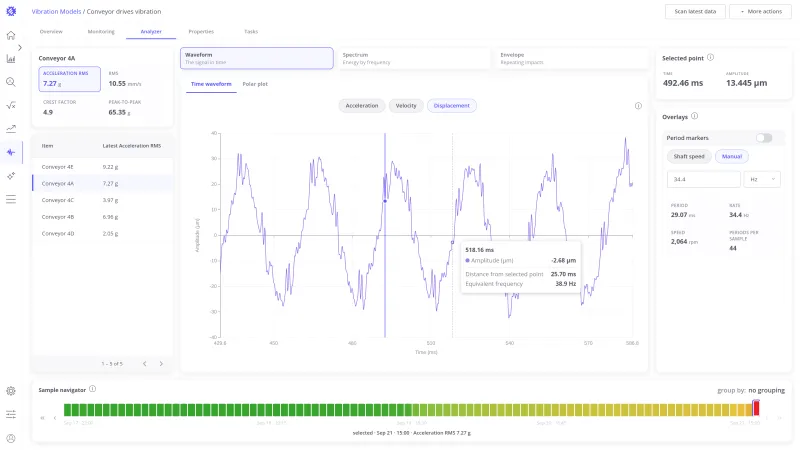
Task: Select the Shaft speed option
Action: (x=689, y=156)
